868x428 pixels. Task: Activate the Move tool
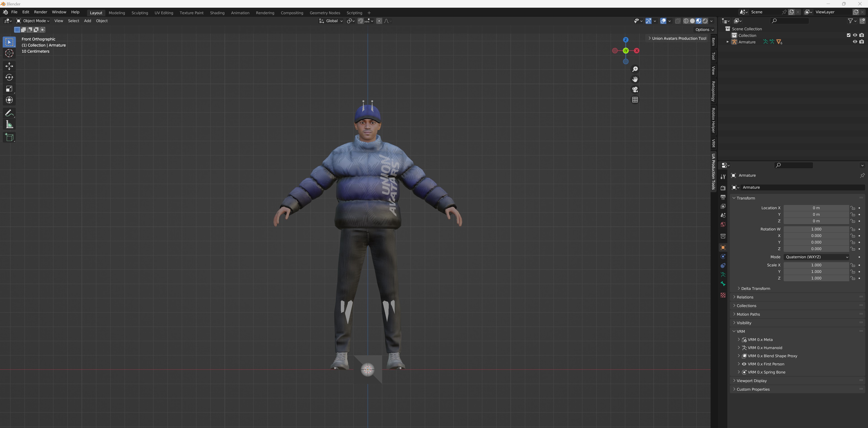(x=9, y=66)
